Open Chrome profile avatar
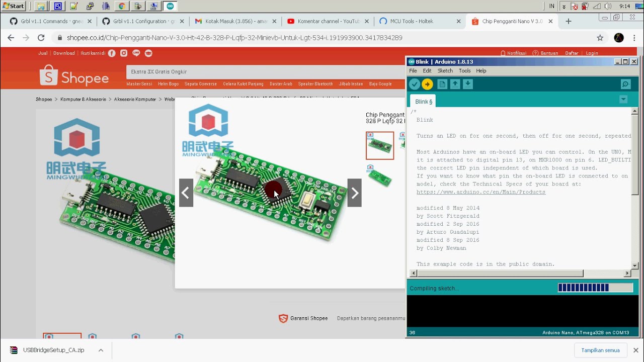644x362 pixels. [619, 38]
